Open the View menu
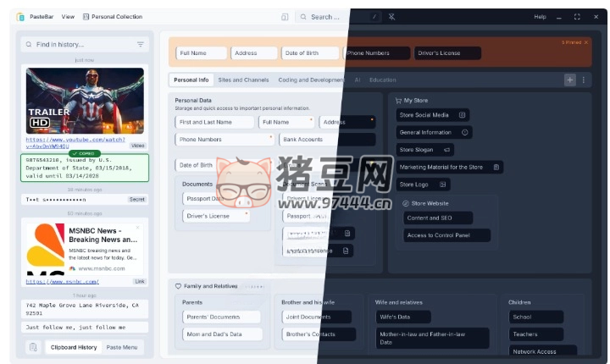This screenshot has width=610, height=364. (x=68, y=16)
